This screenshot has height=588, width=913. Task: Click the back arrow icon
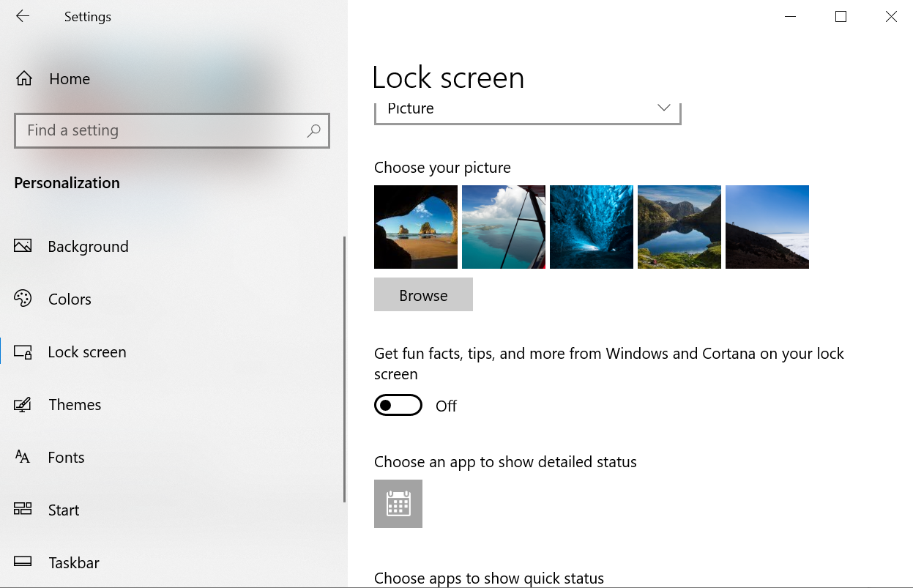coord(23,16)
